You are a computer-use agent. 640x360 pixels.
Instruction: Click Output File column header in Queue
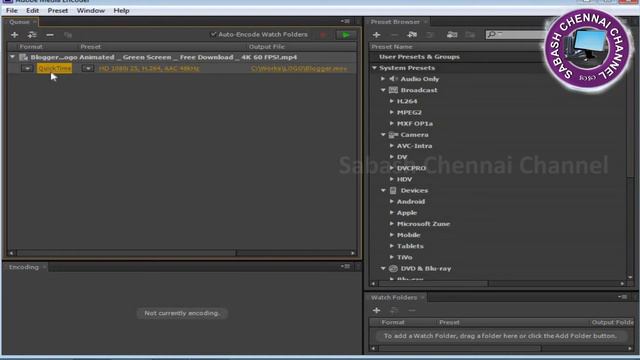pos(267,47)
